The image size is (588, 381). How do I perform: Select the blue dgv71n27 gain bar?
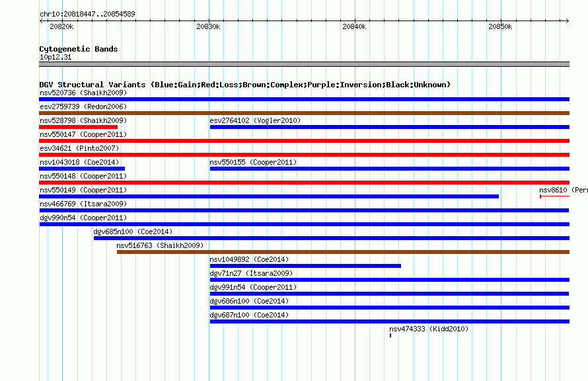tap(390, 280)
